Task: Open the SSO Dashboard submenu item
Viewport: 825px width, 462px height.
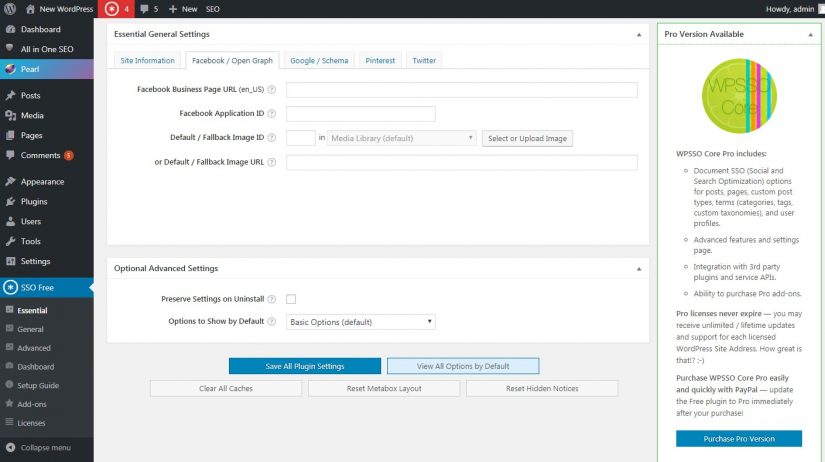Action: (35, 367)
